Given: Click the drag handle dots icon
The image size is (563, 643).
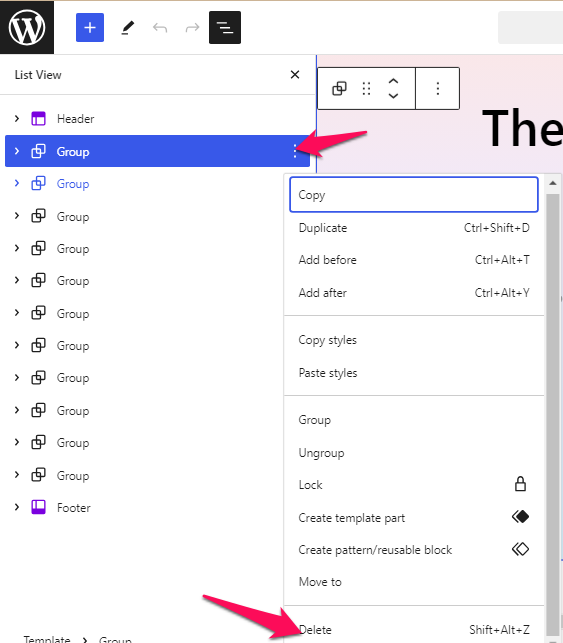Looking at the screenshot, I should 366,89.
